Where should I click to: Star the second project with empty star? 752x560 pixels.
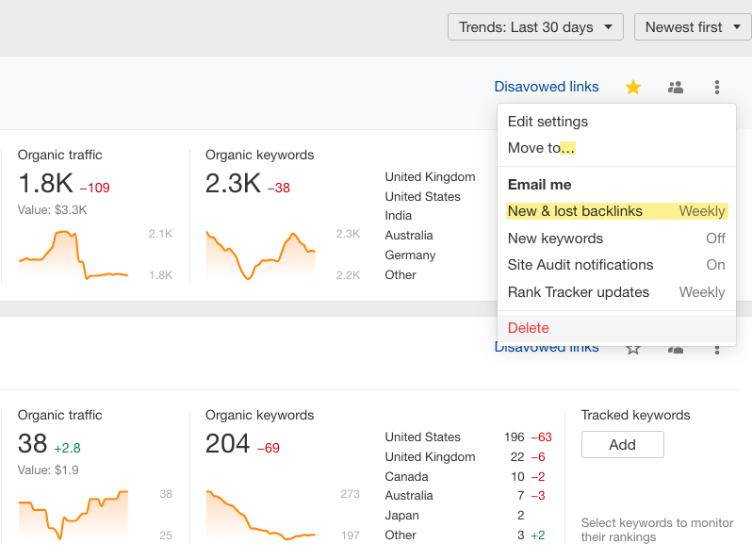coord(633,349)
